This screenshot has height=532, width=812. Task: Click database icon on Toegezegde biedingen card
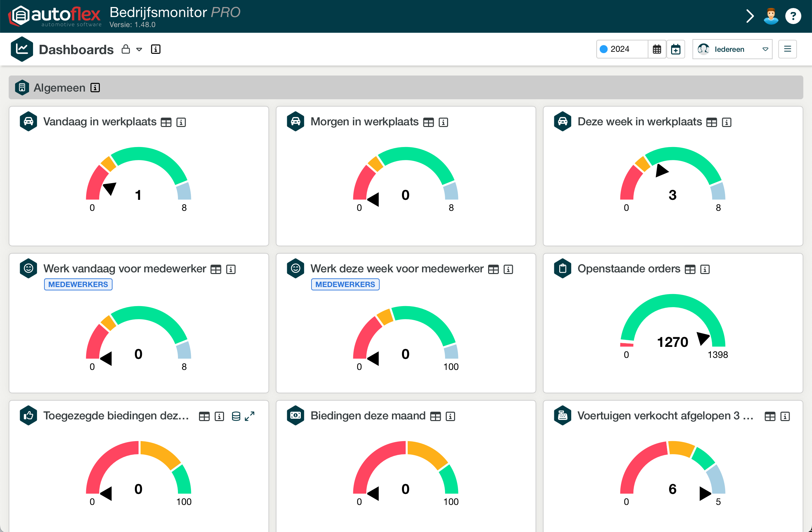pyautogui.click(x=236, y=416)
